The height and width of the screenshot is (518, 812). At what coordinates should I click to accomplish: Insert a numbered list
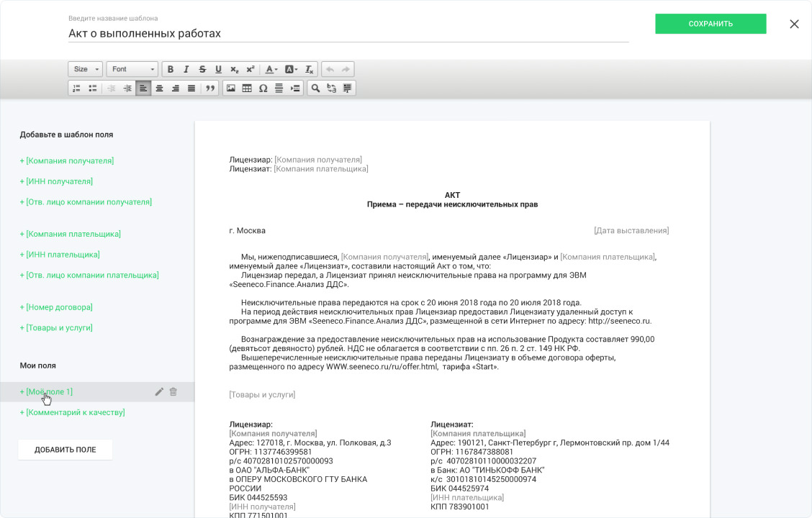76,88
